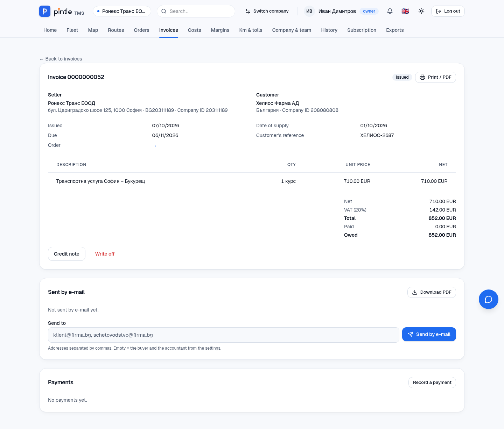This screenshot has height=429, width=504.
Task: Click the issued status badge
Action: point(402,77)
